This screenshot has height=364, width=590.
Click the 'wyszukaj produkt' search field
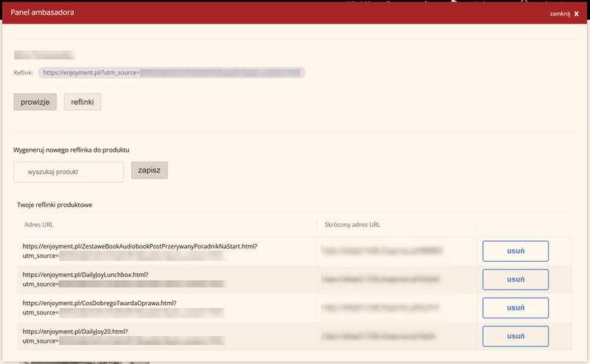point(69,172)
